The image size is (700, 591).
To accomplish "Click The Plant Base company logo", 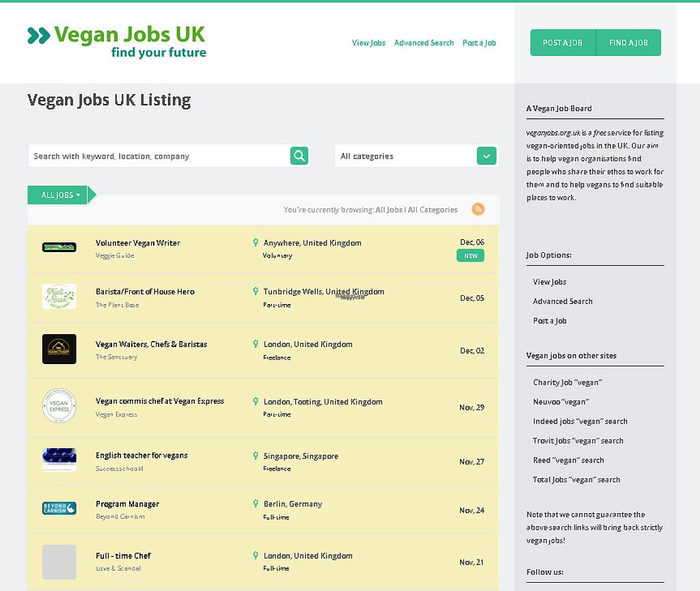I will (59, 297).
